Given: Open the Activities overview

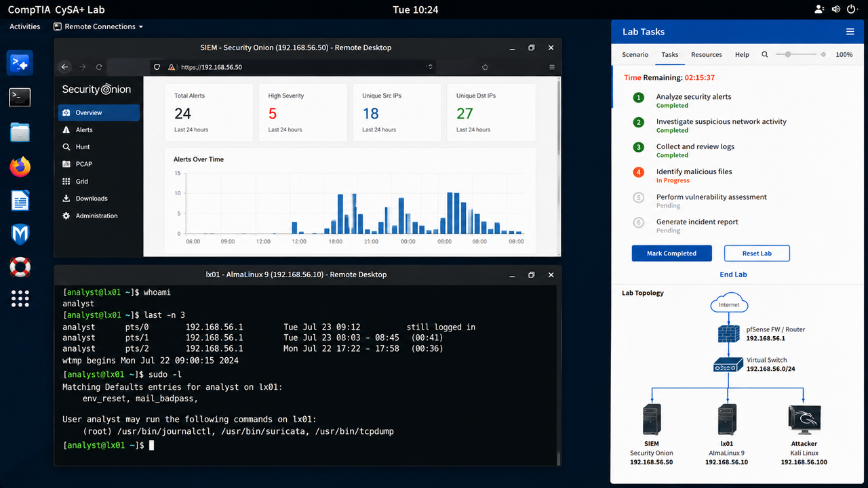Looking at the screenshot, I should point(25,26).
